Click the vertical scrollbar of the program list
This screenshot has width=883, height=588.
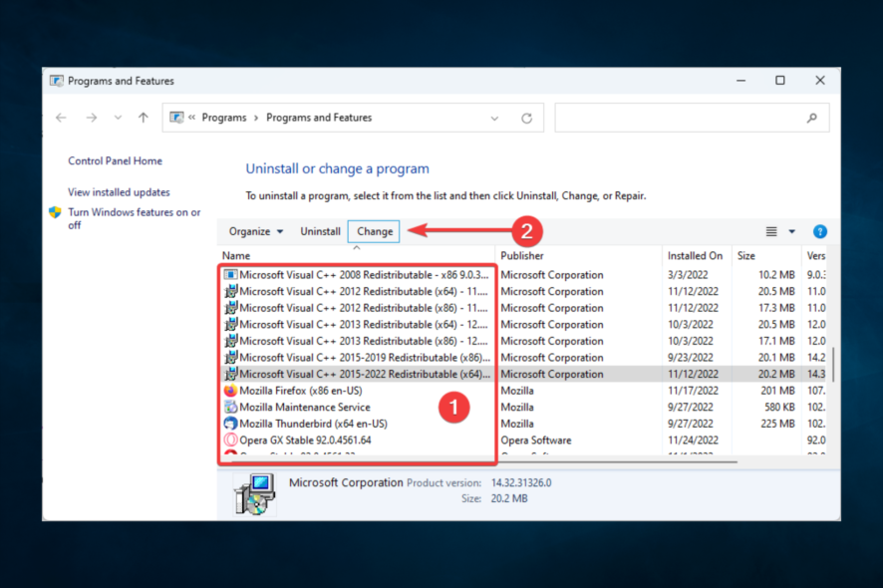833,365
